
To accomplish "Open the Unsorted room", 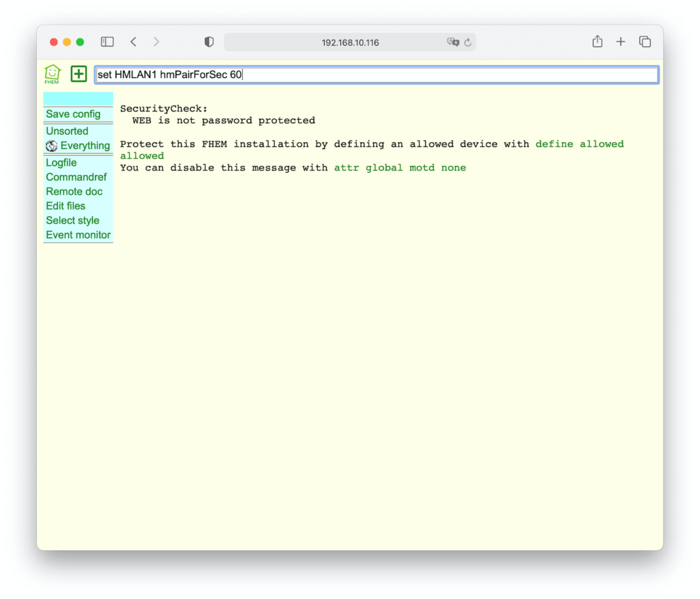I will (67, 131).
